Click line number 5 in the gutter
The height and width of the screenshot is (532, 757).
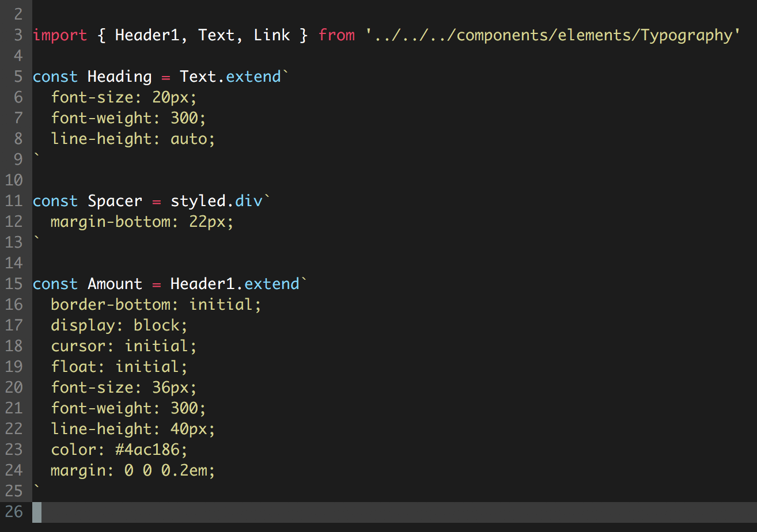(x=18, y=77)
